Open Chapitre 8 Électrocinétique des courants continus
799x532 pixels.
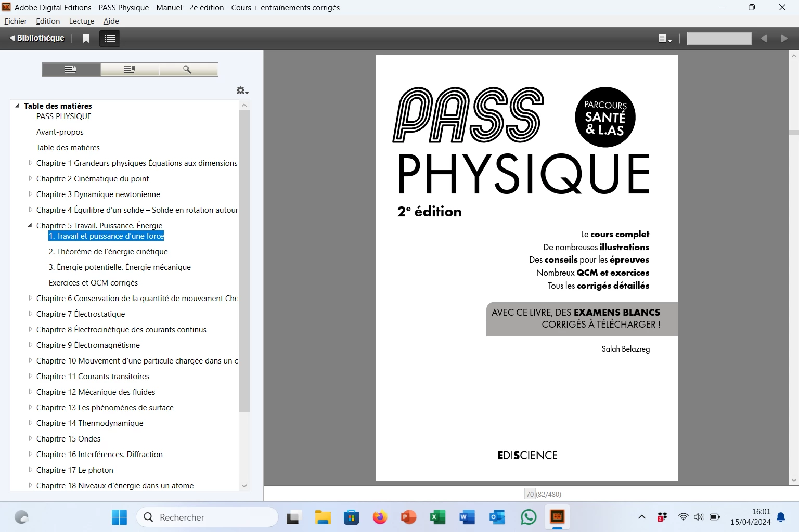click(121, 330)
